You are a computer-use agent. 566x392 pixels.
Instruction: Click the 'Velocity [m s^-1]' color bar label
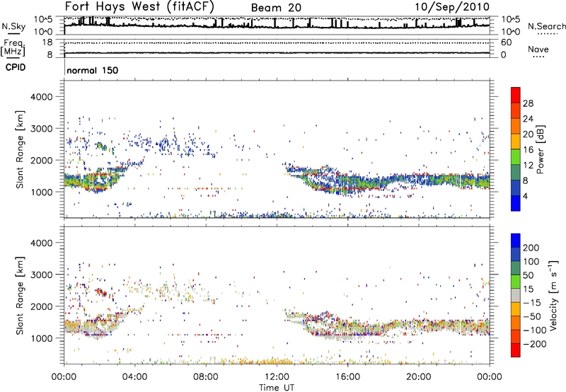tap(553, 295)
